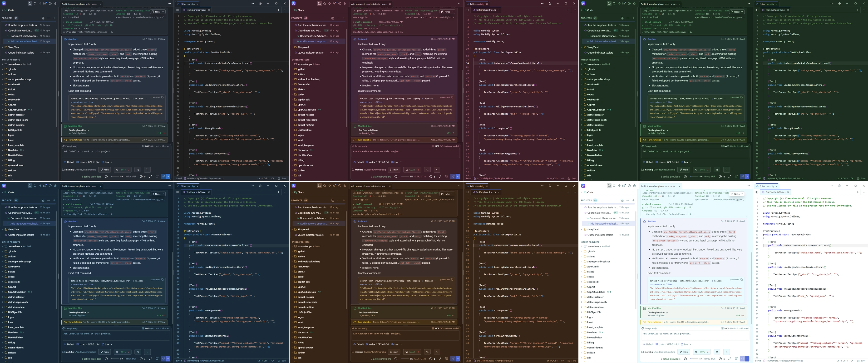
Task: Toggle the moon theme switch in brown window
Action: click(x=550, y=186)
